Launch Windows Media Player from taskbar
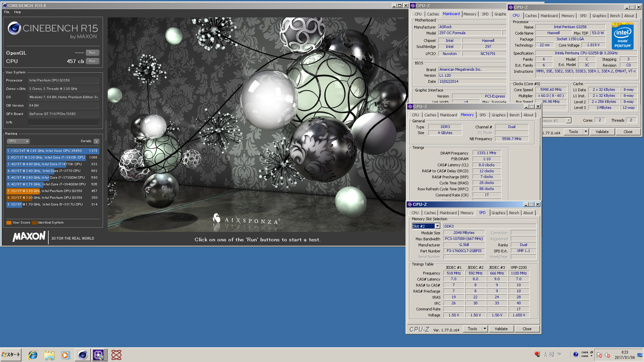 (65, 355)
